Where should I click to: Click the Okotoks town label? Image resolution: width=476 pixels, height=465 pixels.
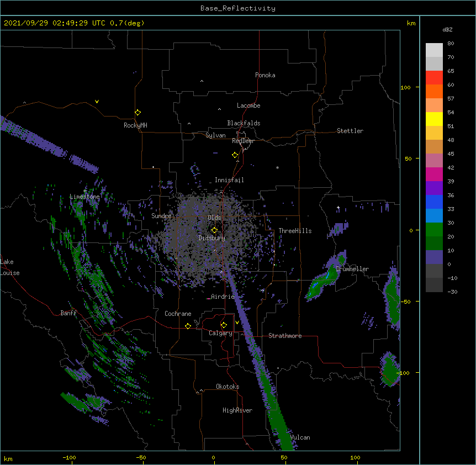[228, 387]
